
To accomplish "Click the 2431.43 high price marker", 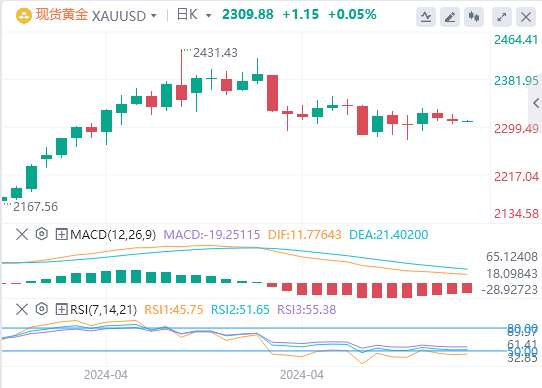I will pos(215,53).
